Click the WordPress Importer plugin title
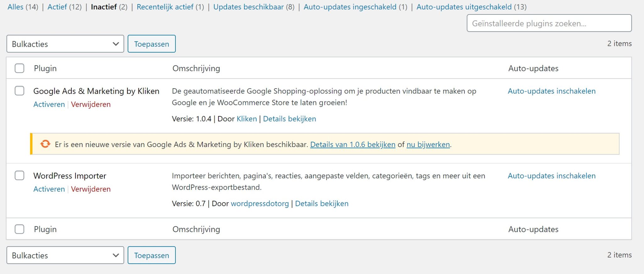 [70, 176]
